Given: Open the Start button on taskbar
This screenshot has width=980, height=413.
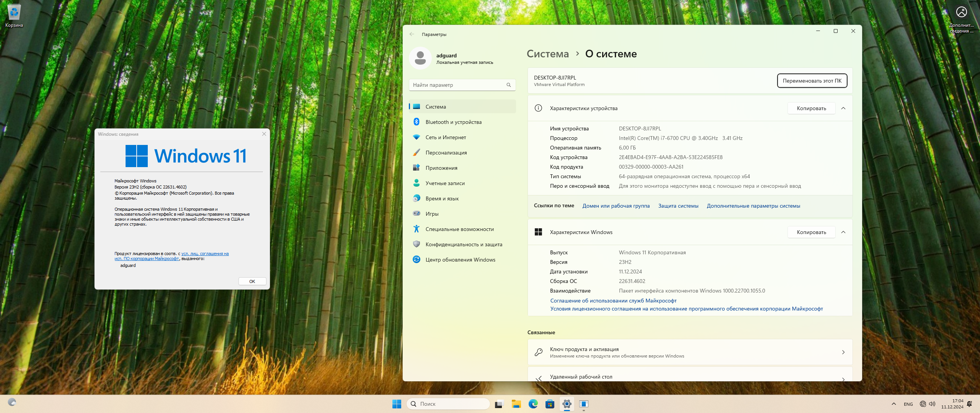Looking at the screenshot, I should pos(397,404).
